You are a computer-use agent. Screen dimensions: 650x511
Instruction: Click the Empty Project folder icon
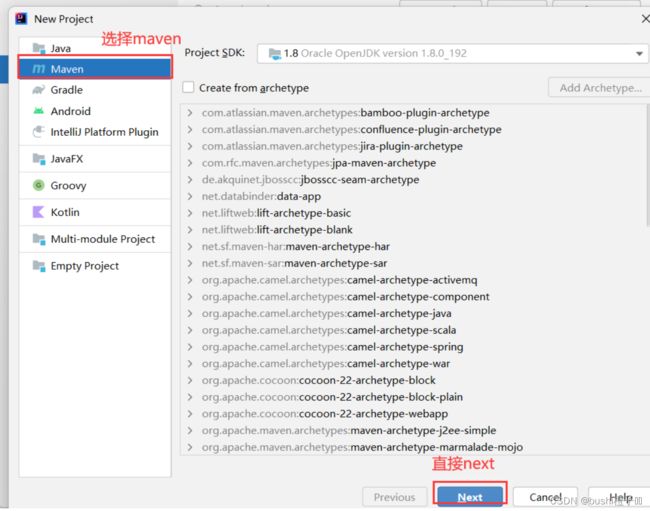click(x=39, y=266)
